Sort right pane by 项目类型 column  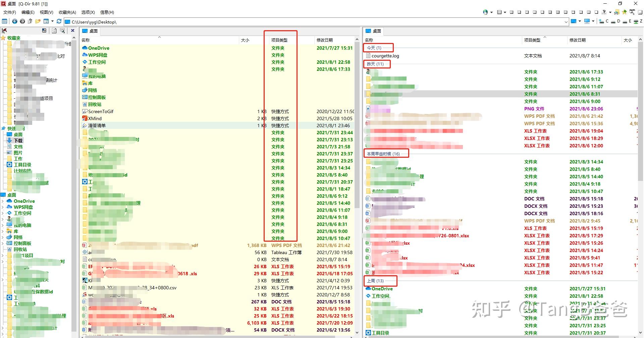pos(532,40)
